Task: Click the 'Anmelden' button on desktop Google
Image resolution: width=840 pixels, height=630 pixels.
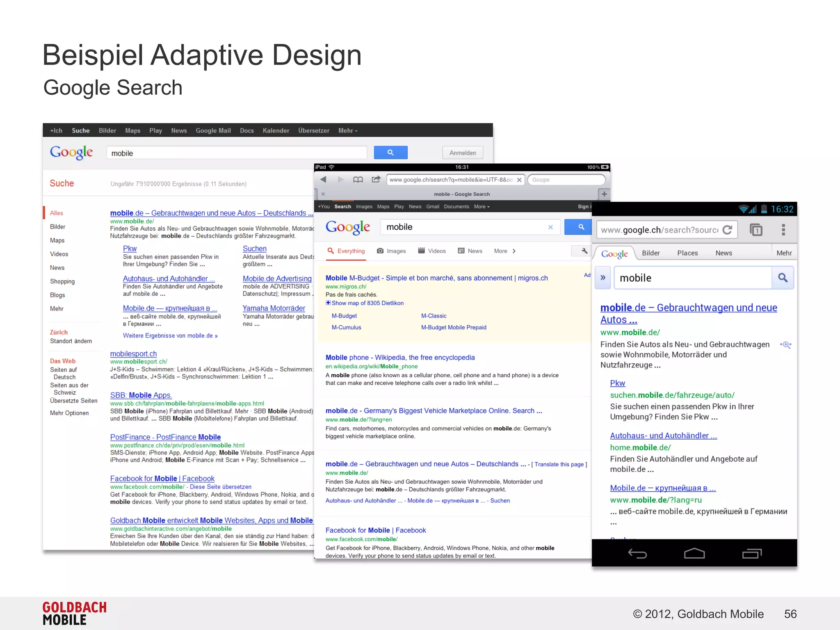Action: tap(463, 153)
